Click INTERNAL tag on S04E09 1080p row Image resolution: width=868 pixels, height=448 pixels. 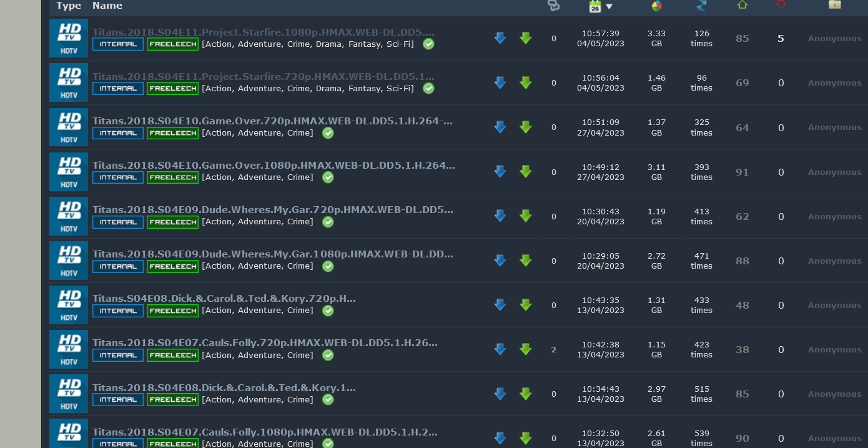point(118,266)
